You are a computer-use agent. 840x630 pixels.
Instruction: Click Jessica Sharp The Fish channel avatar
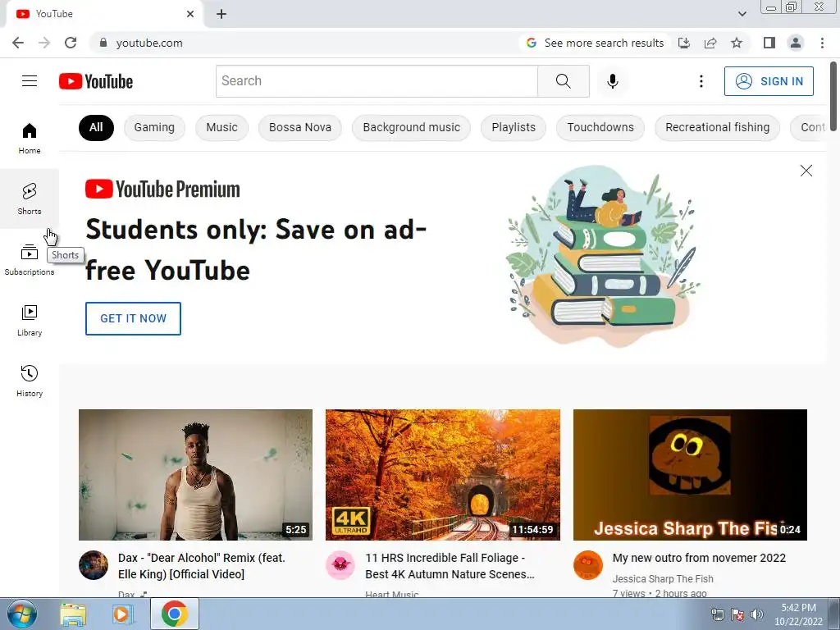(x=587, y=565)
